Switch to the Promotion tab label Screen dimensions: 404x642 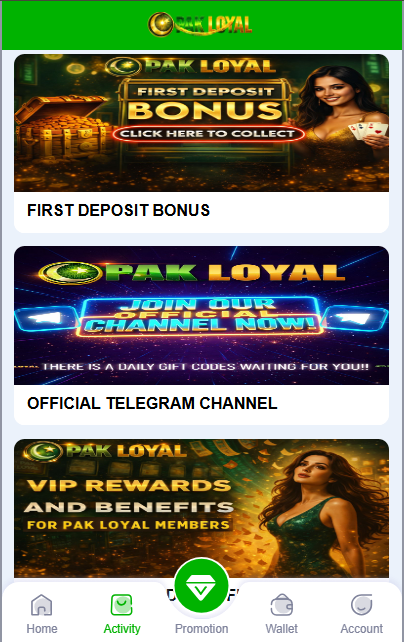point(201,628)
